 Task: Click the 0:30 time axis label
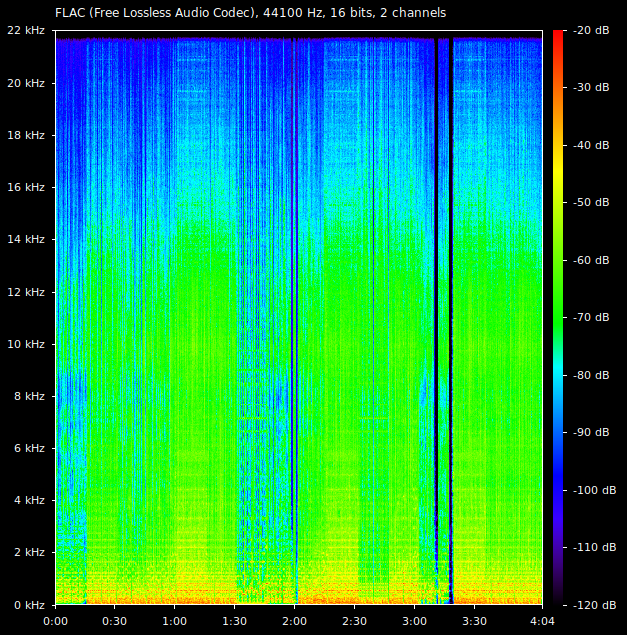115,621
